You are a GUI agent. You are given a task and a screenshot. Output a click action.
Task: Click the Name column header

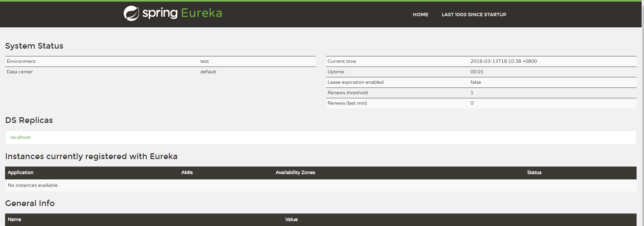[14, 219]
